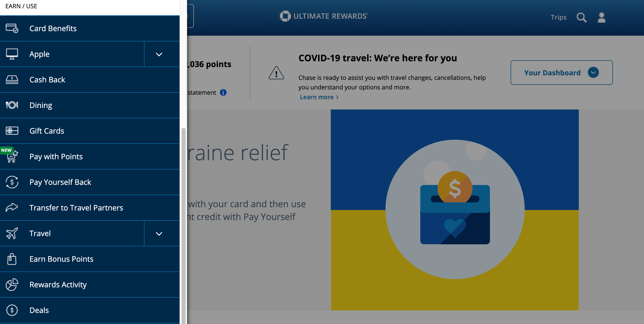Select the Apple menu icon

click(x=12, y=53)
